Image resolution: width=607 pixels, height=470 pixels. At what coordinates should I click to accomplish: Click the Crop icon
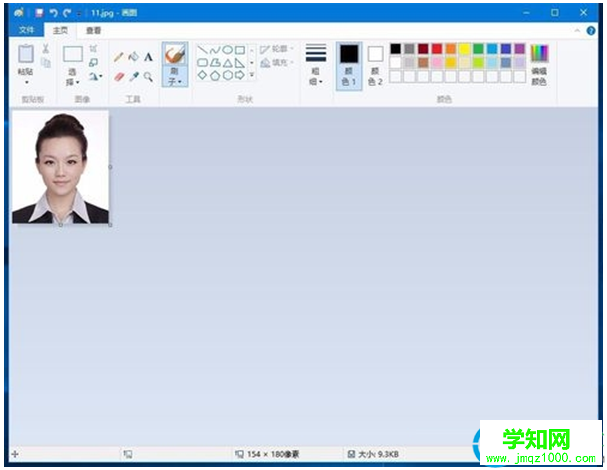pyautogui.click(x=93, y=48)
